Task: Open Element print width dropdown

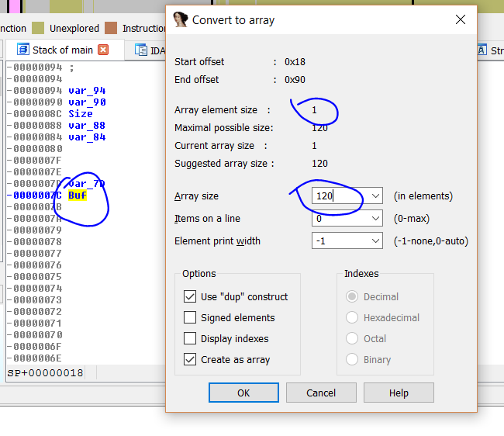Action: 375,241
